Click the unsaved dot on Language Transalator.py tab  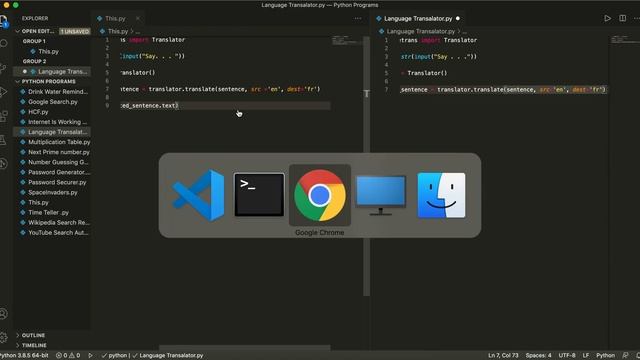coord(458,18)
